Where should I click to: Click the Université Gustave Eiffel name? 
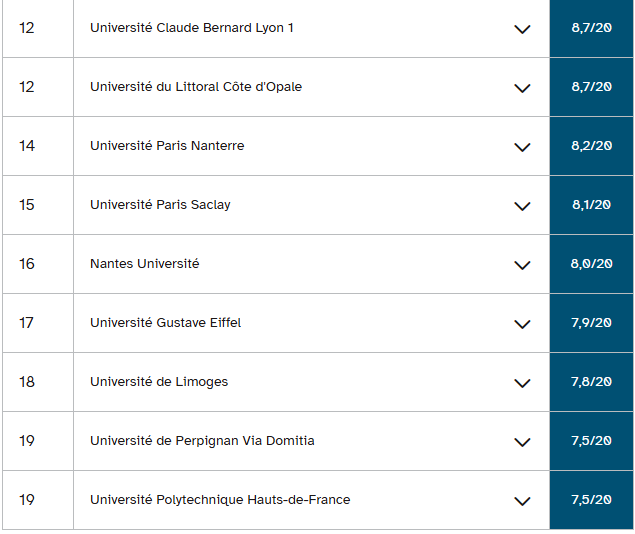click(165, 323)
